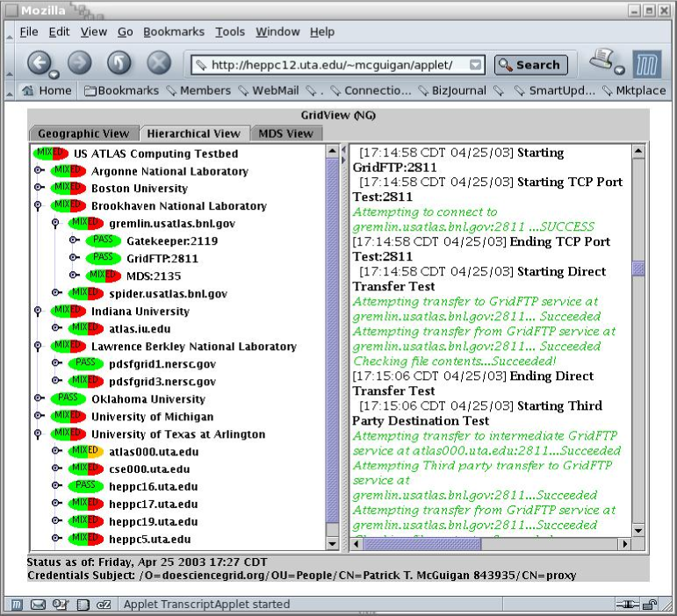677x616 pixels.
Task: Switch to the Geographic View tab
Action: tap(83, 133)
